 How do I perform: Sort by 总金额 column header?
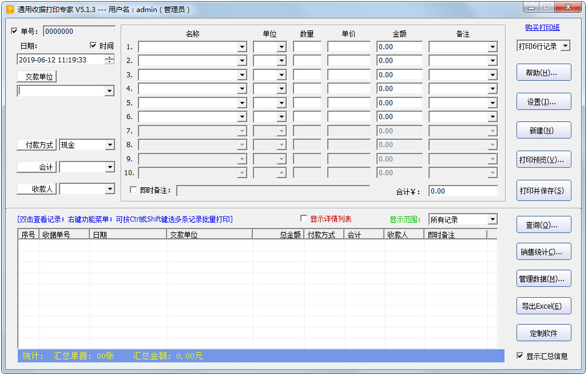(x=278, y=235)
